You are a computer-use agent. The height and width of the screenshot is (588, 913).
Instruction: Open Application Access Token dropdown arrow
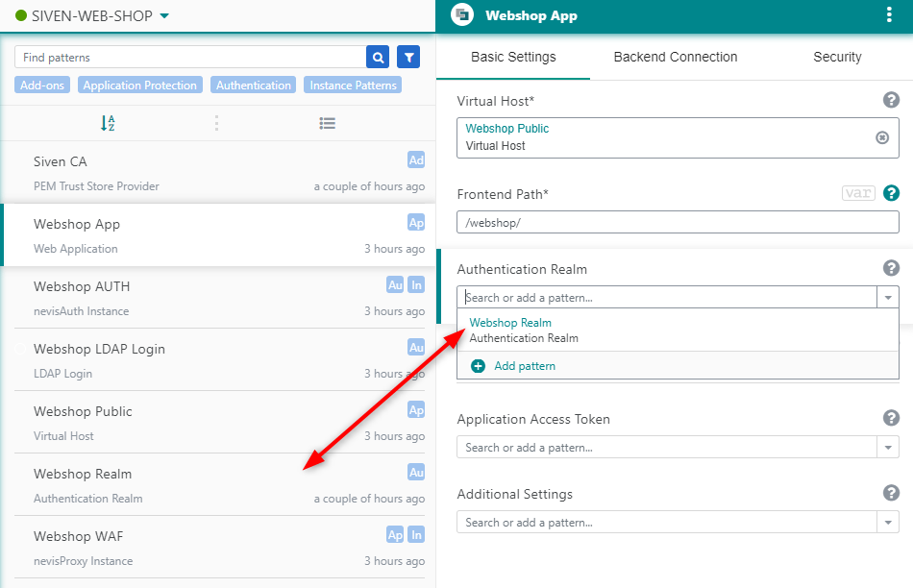887,448
